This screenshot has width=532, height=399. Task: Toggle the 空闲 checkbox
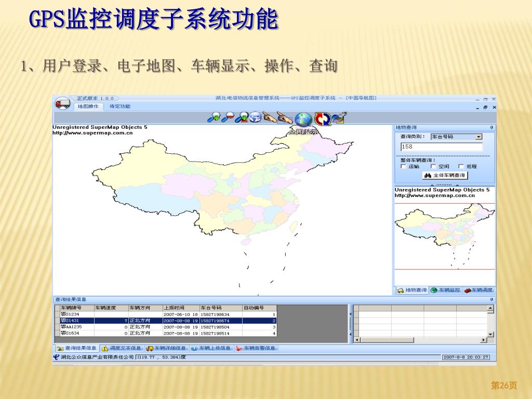click(433, 166)
